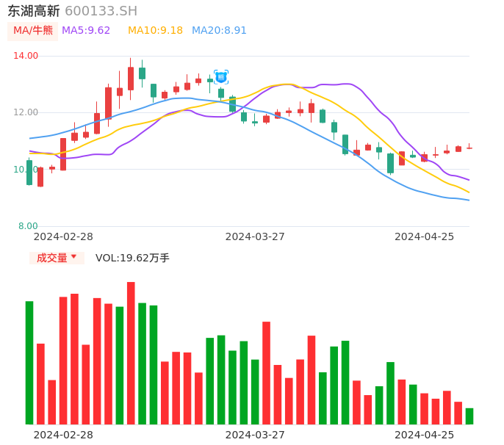Click the 12.00 price axis label

[26, 112]
